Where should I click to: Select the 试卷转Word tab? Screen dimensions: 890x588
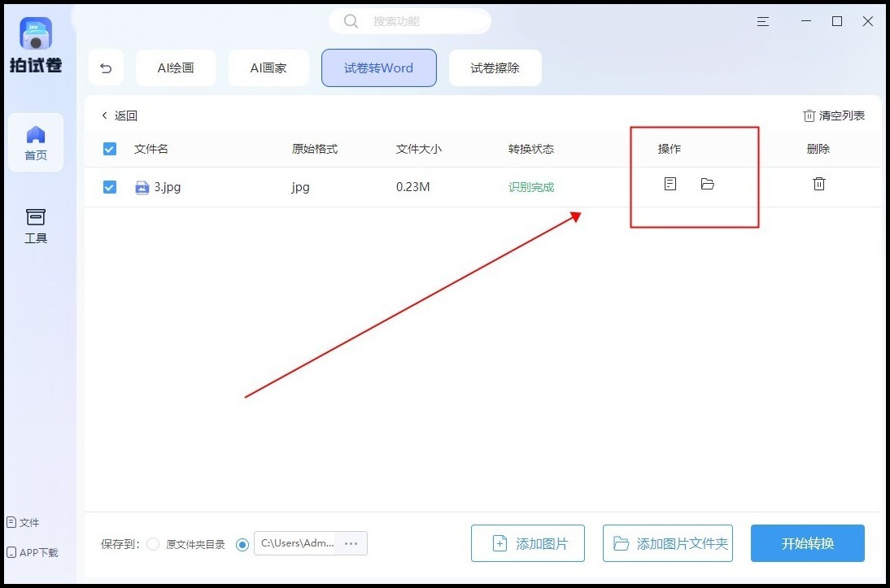coord(378,68)
